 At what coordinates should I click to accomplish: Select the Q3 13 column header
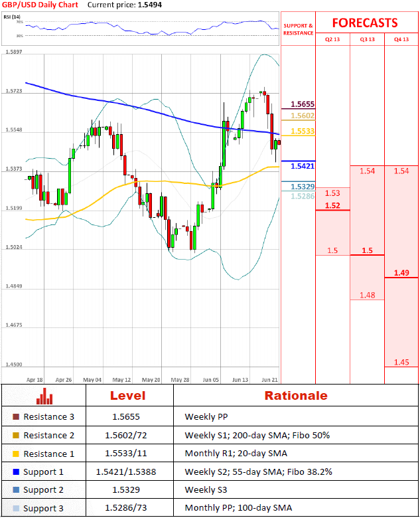coord(367,39)
